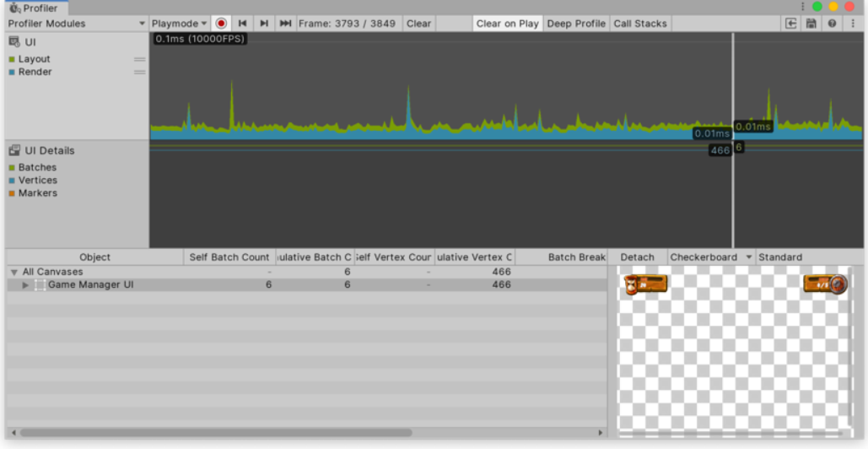Select the Profiler tab
868x449 pixels.
coord(35,8)
